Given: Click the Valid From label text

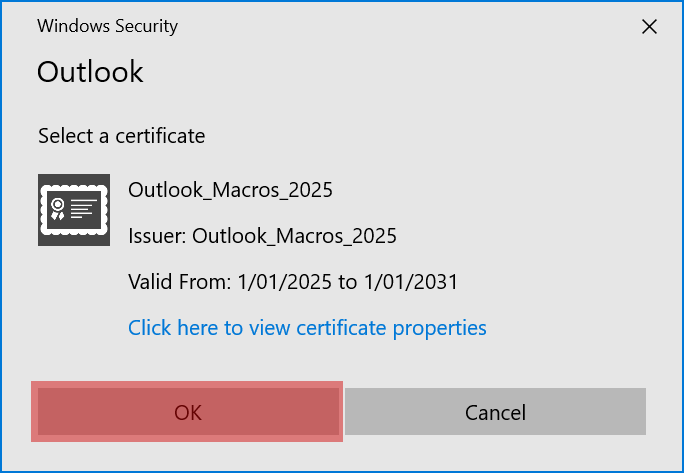Looking at the screenshot, I should [x=180, y=282].
